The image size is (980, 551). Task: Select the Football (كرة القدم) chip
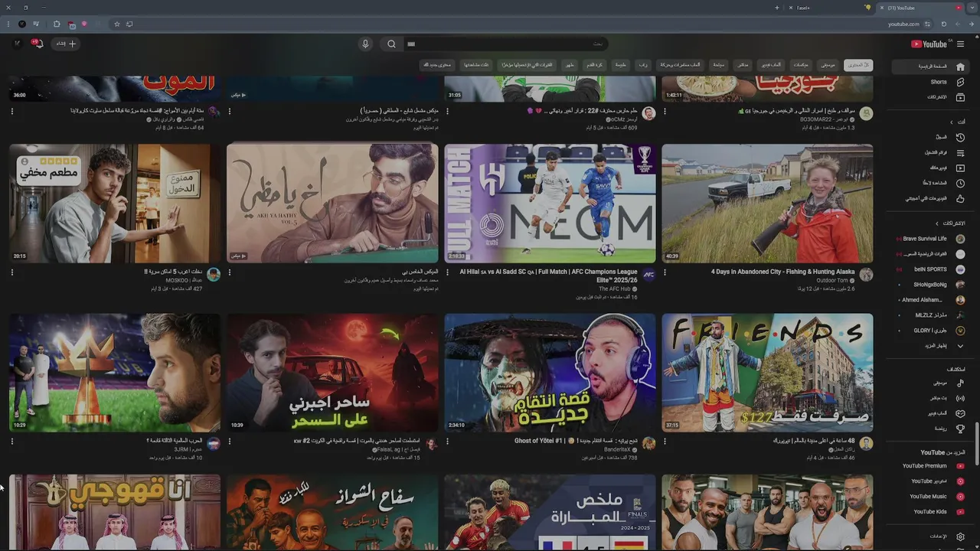594,65
